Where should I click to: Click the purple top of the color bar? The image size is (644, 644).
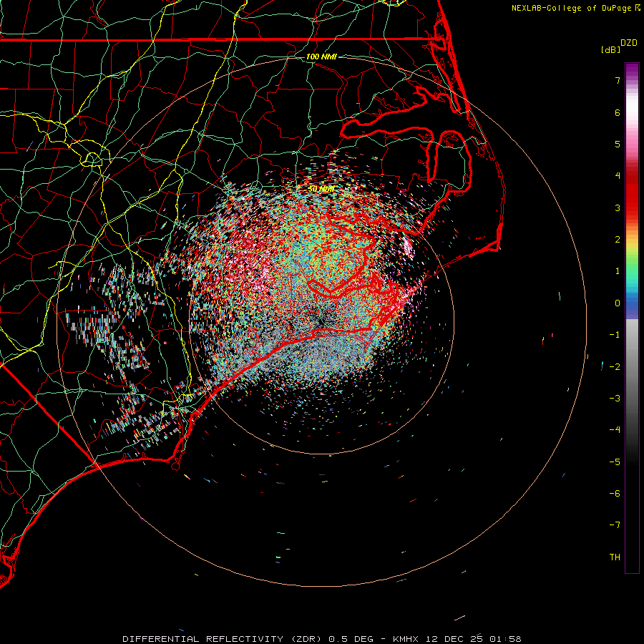[x=632, y=69]
